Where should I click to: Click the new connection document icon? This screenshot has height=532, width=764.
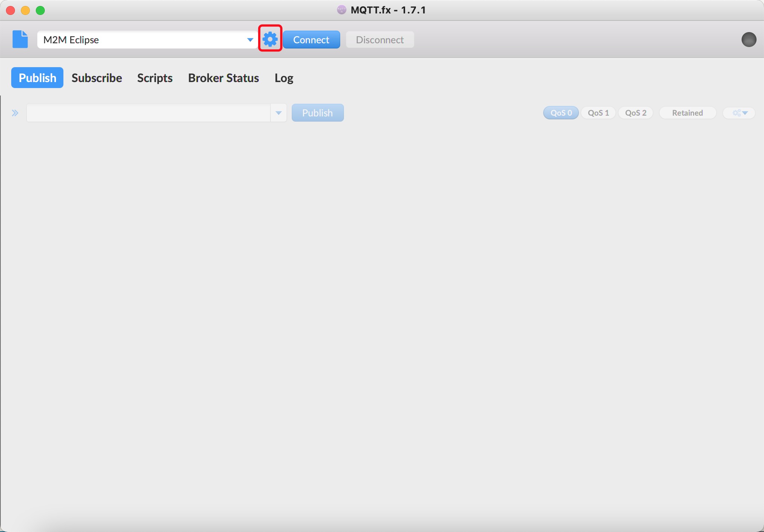point(20,39)
